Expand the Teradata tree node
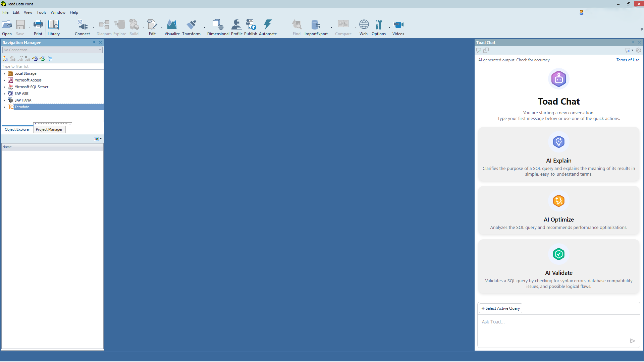644x362 pixels. click(4, 107)
